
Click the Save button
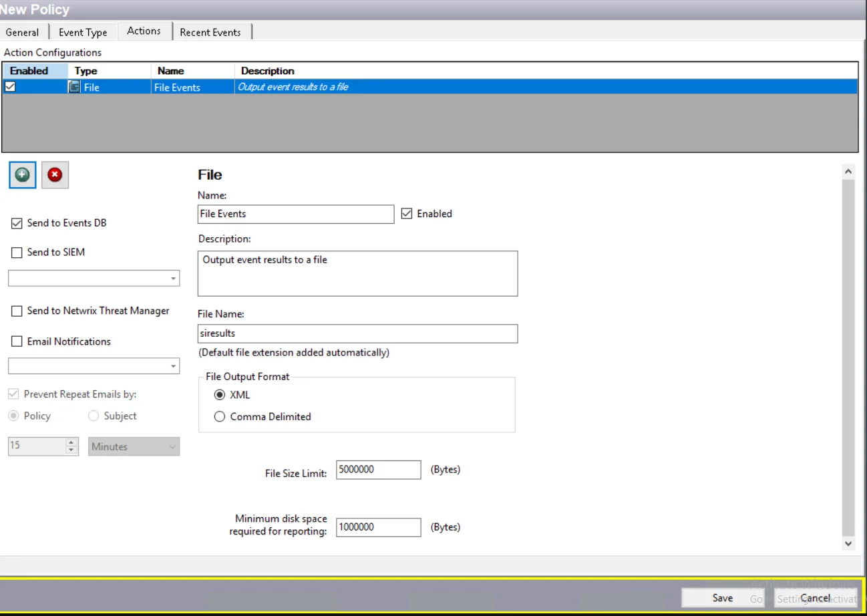723,598
